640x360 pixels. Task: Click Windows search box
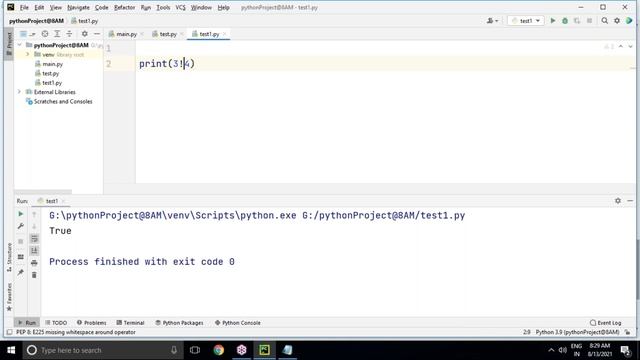[x=102, y=350]
